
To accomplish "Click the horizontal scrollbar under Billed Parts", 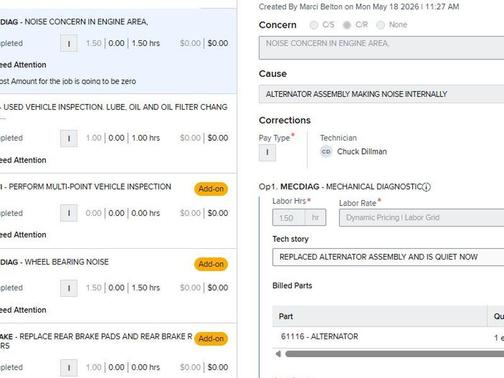I will [x=395, y=354].
